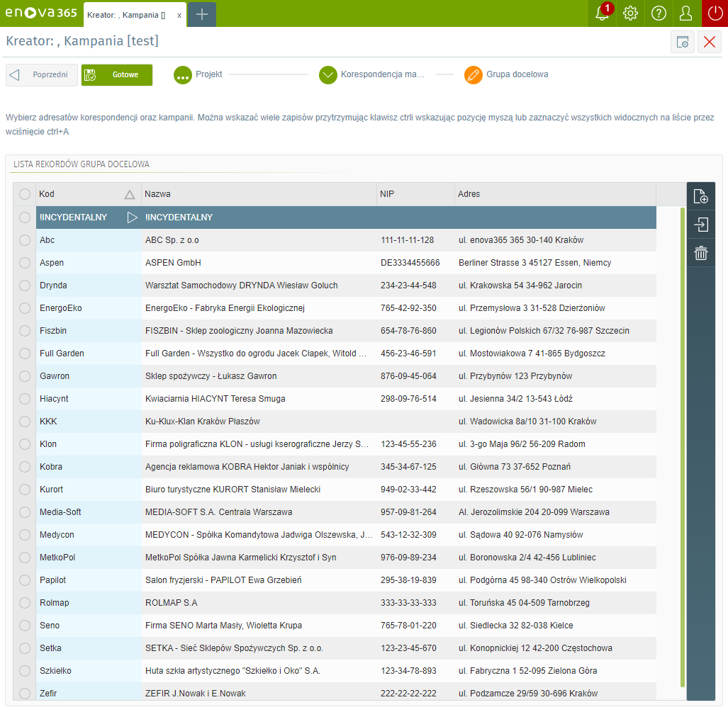Switch to Kreator Kampania tab
The image size is (728, 712).
pyautogui.click(x=128, y=15)
